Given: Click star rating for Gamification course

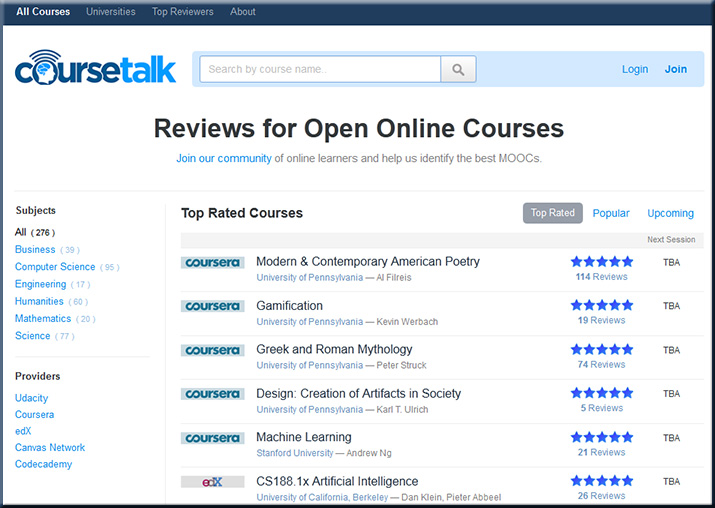Looking at the screenshot, I should (x=602, y=305).
